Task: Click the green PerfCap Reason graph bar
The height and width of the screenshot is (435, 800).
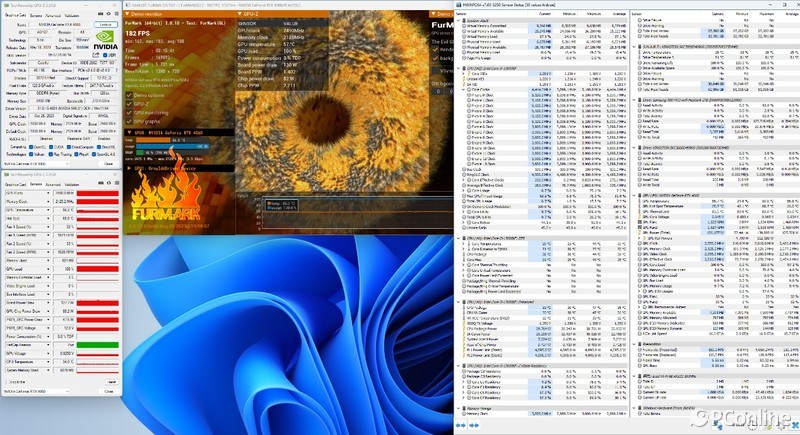Action: (97, 345)
